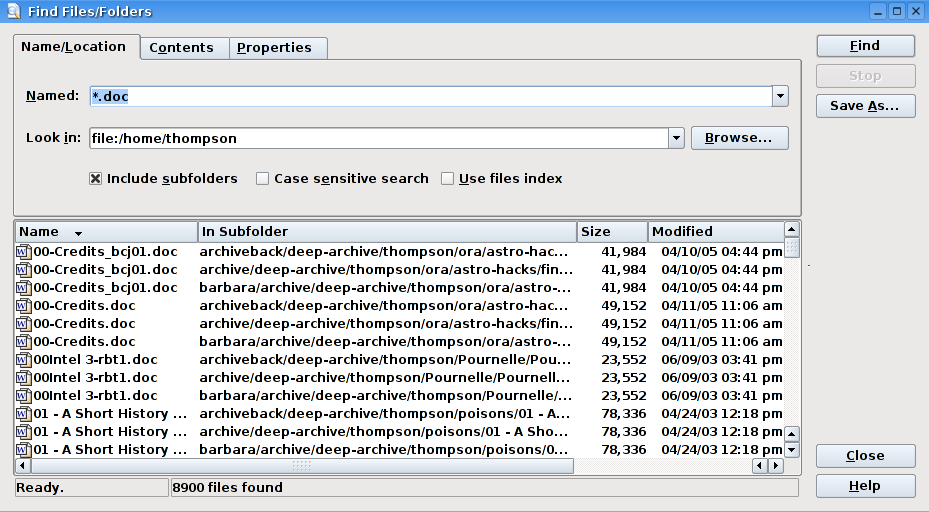The height and width of the screenshot is (512, 929).
Task: Sort results by Size column header
Action: [x=612, y=232]
